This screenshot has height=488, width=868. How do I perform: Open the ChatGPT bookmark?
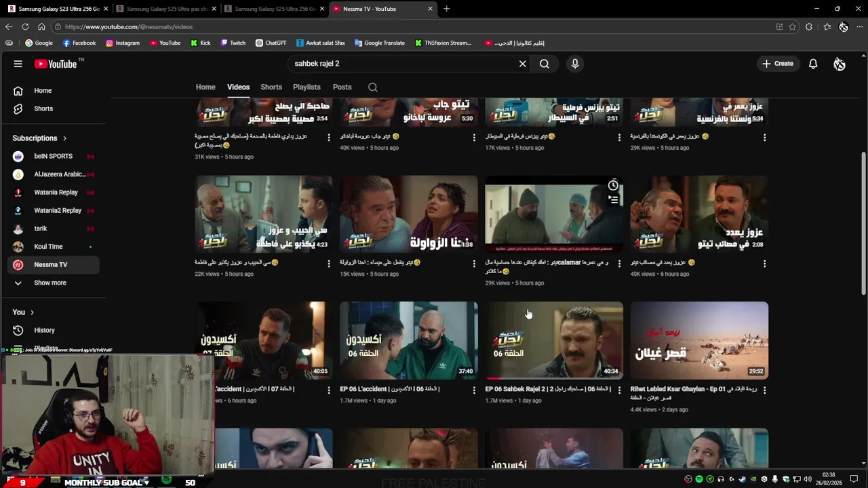pos(271,43)
